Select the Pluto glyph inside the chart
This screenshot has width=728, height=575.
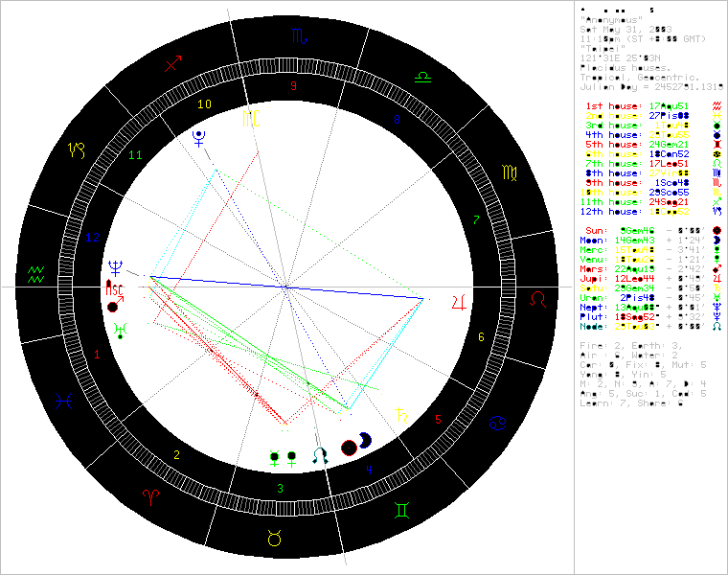(199, 139)
